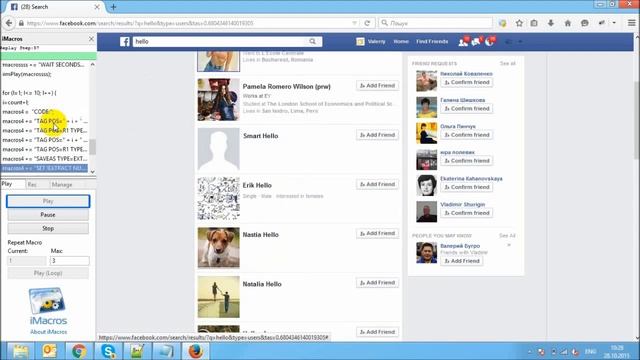
Task: Click the Firefox back arrow button
Action: tap(9, 23)
